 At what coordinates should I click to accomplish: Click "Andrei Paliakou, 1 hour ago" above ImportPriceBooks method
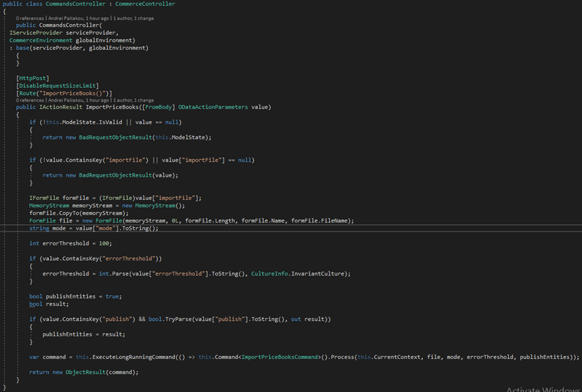click(x=78, y=100)
